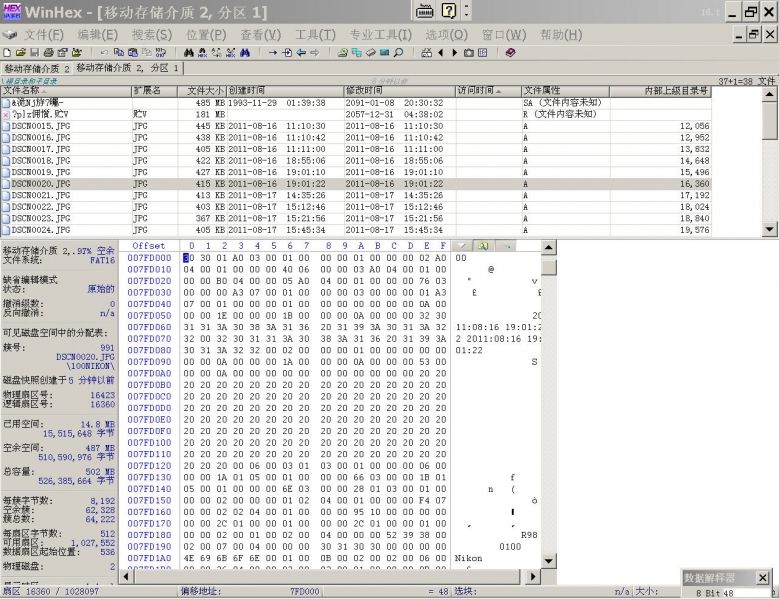This screenshot has height=600, width=779.
Task: Click the on-screen keyboard icon in title bar
Action: (x=424, y=11)
